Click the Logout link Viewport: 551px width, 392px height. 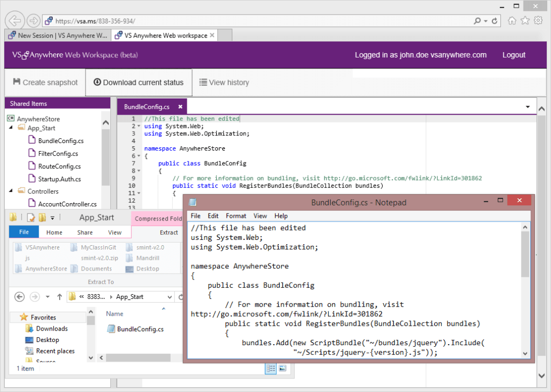tap(513, 55)
